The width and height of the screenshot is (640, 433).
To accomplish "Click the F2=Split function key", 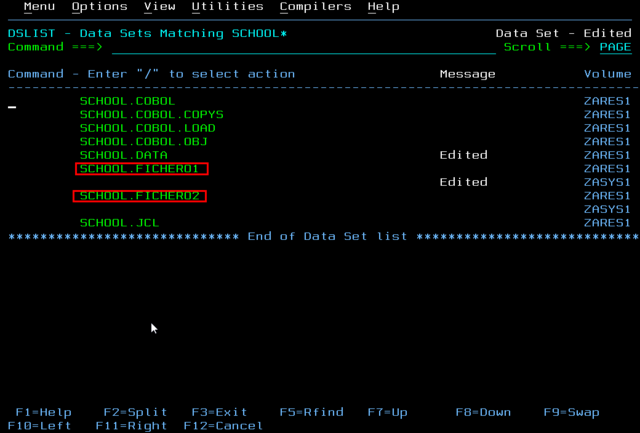I will 135,412.
